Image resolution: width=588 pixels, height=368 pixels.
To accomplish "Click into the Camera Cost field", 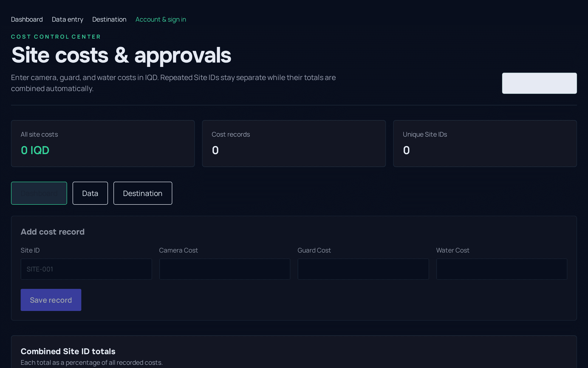I will click(225, 269).
